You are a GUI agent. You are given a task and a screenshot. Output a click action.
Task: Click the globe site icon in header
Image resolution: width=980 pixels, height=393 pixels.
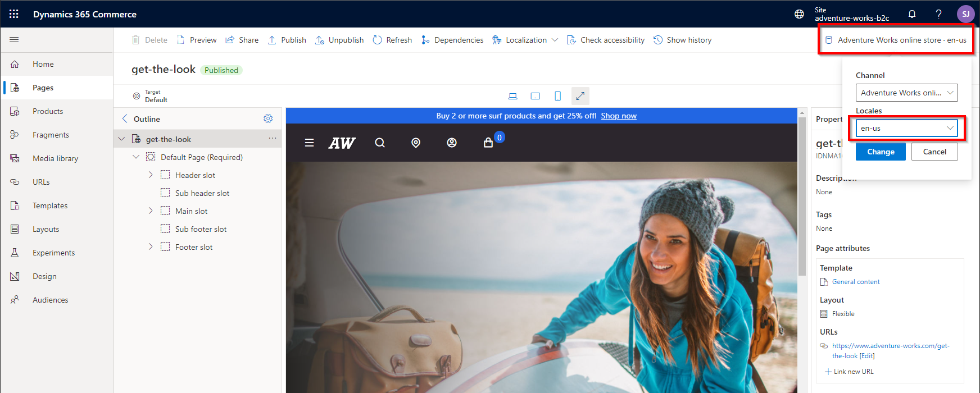point(799,14)
